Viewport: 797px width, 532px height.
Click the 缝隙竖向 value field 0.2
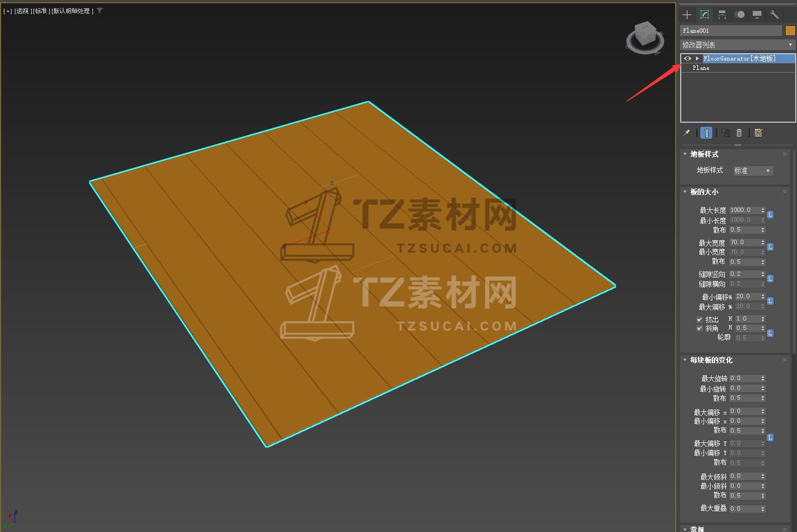tap(745, 274)
